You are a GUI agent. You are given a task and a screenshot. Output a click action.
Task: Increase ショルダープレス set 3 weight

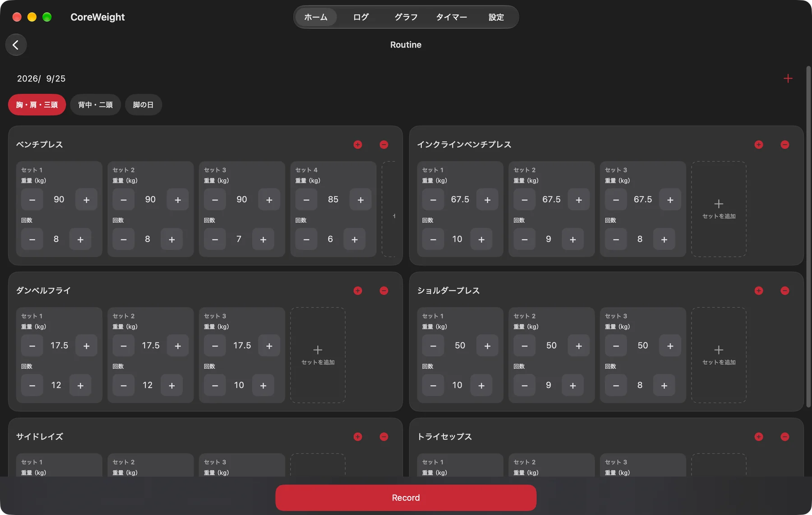[x=670, y=345]
